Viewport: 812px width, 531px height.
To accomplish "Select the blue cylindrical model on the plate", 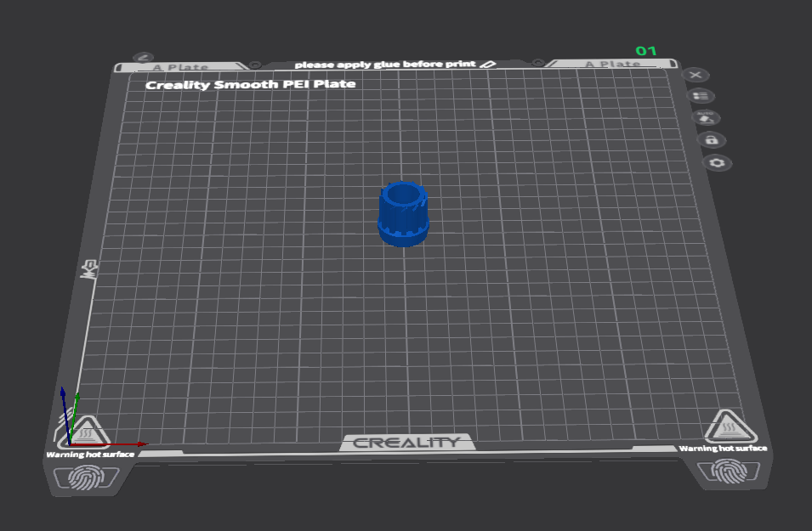I will point(403,213).
